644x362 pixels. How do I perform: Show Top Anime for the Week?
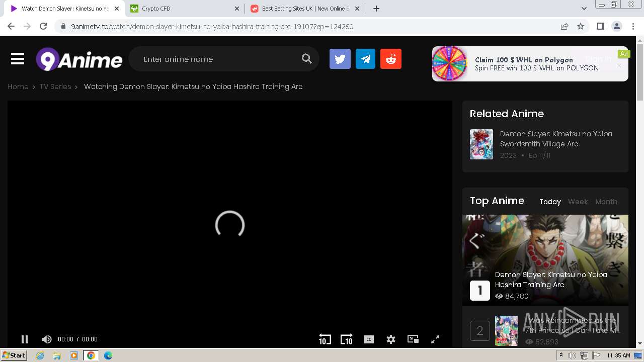578,202
